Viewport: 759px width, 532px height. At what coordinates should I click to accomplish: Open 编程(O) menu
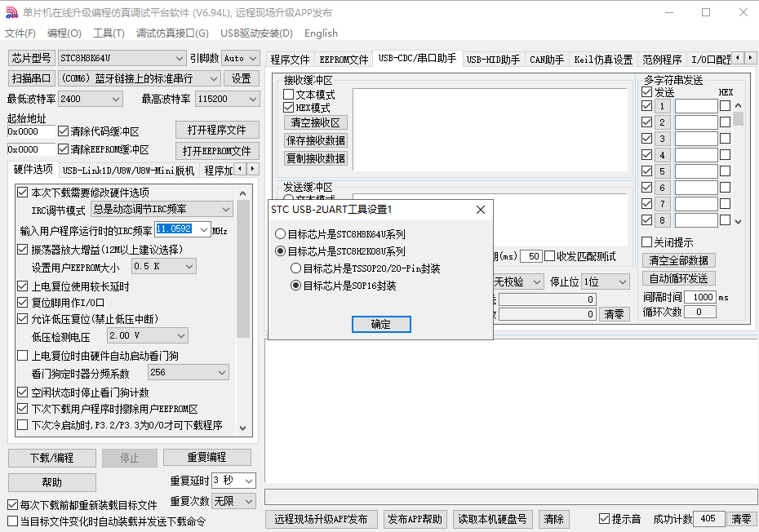[64, 33]
